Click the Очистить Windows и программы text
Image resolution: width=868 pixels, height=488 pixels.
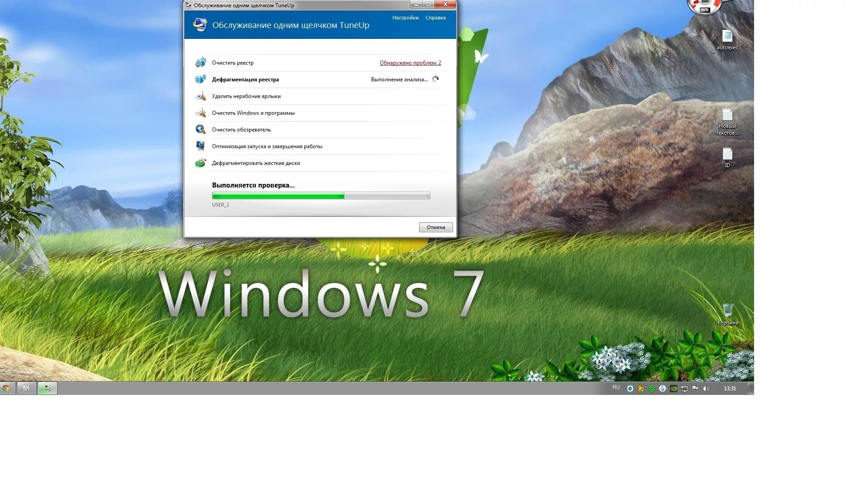pyautogui.click(x=253, y=113)
